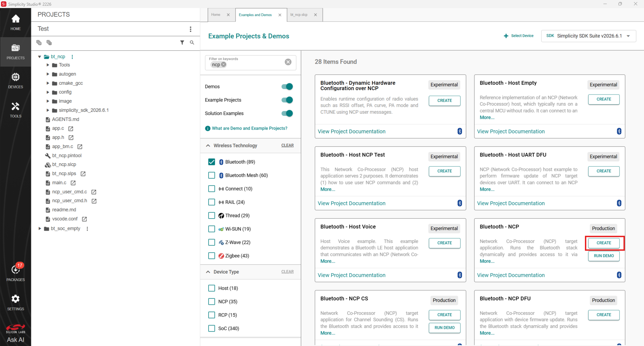644x346 pixels.
Task: Uncheck the Bluetooth (89) checkbox
Action: (x=212, y=162)
